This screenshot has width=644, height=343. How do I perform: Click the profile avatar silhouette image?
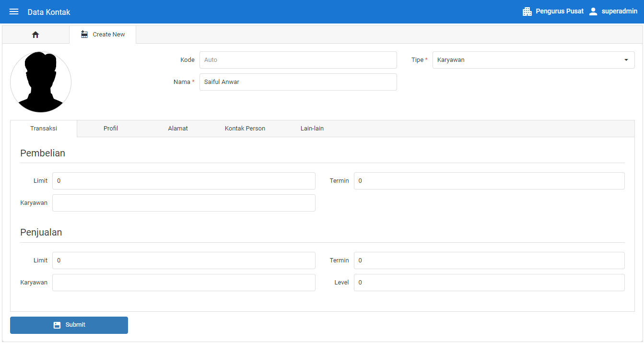click(41, 82)
